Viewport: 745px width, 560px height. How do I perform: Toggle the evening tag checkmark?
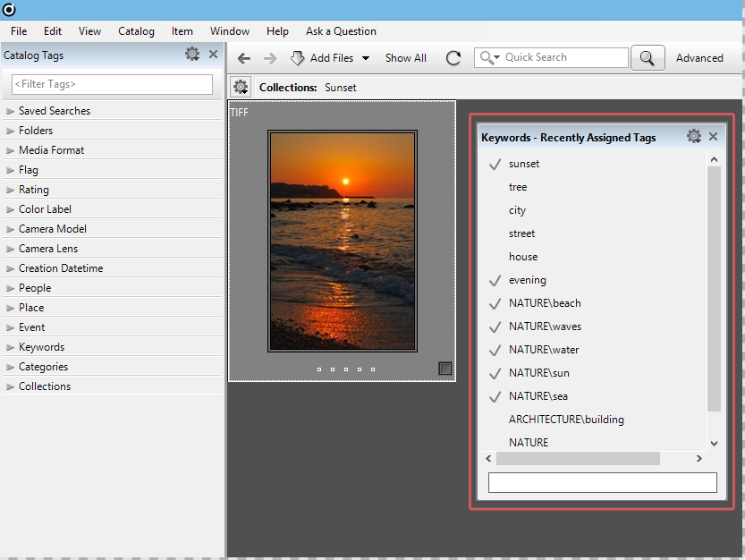[x=494, y=280]
